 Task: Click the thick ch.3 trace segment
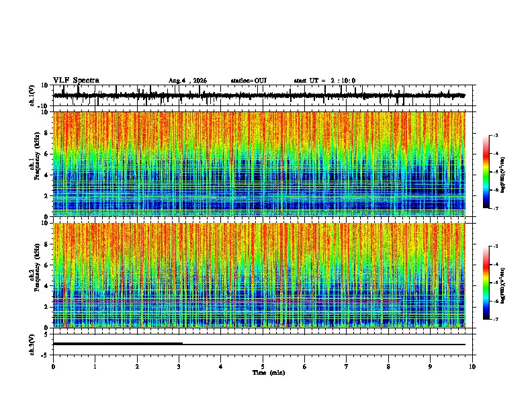[x=118, y=344]
